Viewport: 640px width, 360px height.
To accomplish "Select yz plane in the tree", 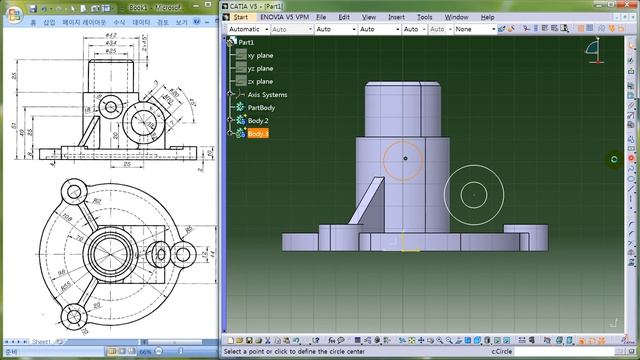I will [260, 68].
